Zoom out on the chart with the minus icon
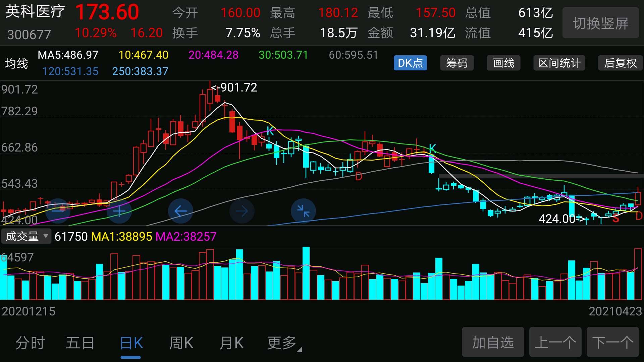Image resolution: width=644 pixels, height=362 pixels. click(58, 211)
